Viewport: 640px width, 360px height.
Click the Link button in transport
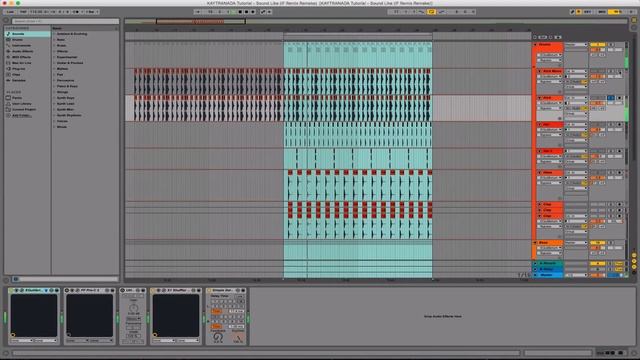tap(10, 12)
